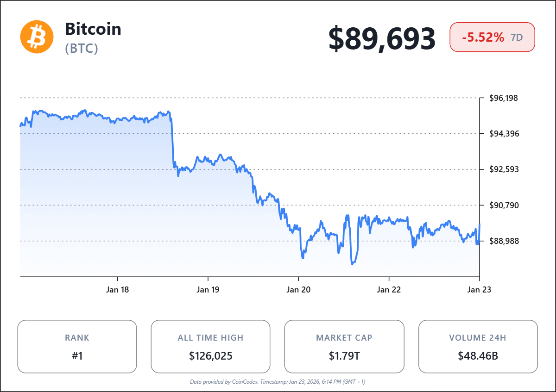
Task: Click the Jan 20 date label
Action: coord(298,290)
